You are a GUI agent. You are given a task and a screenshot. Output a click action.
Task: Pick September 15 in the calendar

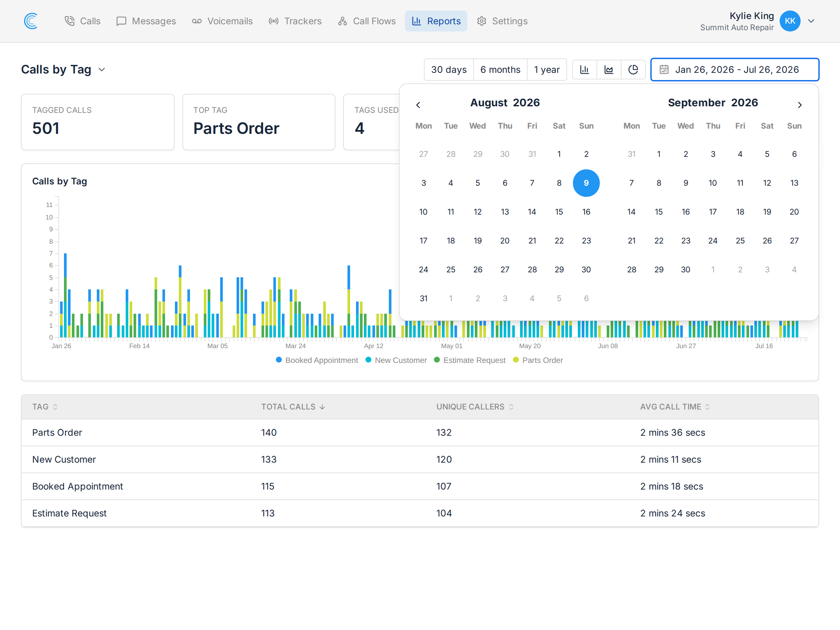click(x=659, y=212)
